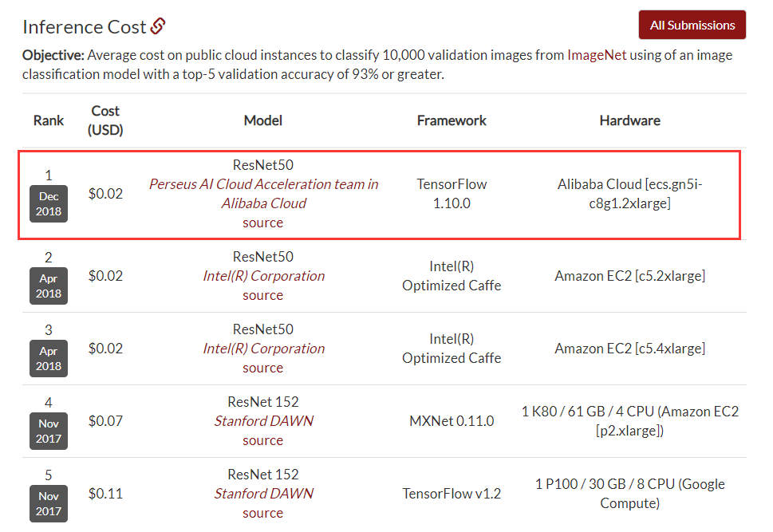Open source link in rank 5 row
This screenshot has width=773, height=532.
[262, 513]
